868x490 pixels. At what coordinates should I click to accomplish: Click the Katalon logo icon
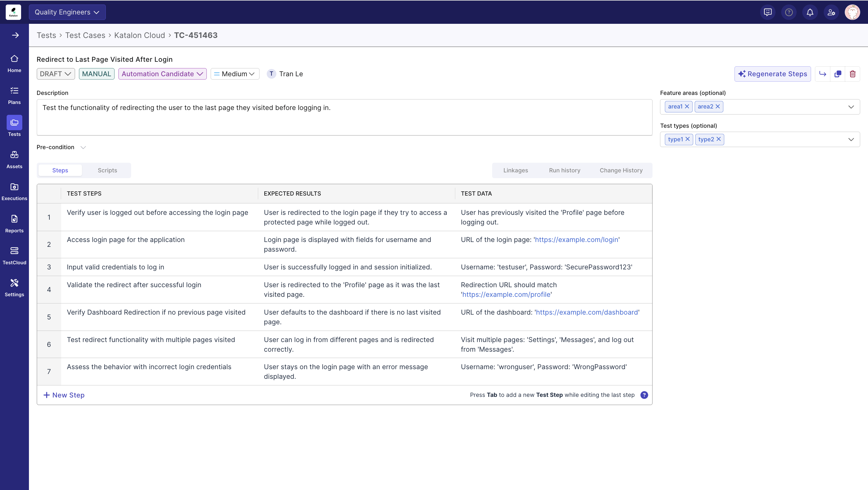click(x=14, y=12)
